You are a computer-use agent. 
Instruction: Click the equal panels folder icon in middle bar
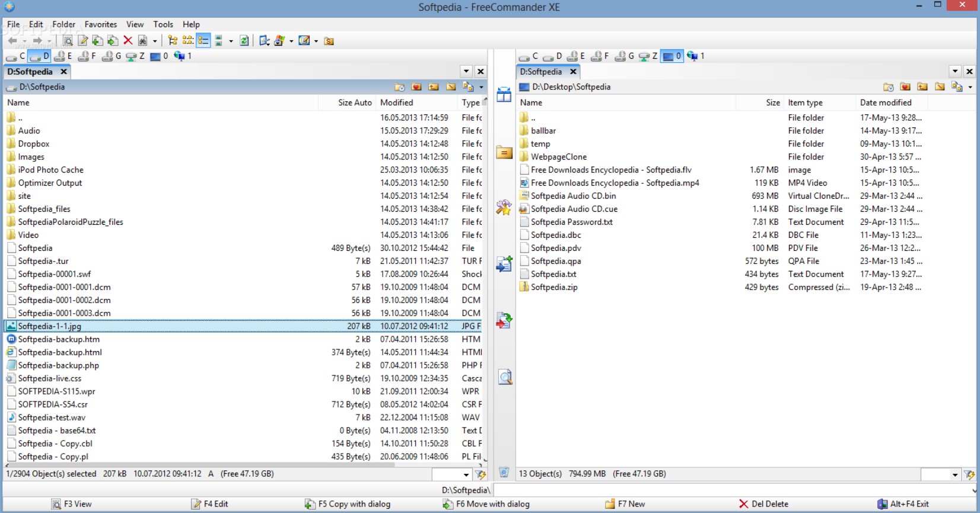pyautogui.click(x=504, y=152)
